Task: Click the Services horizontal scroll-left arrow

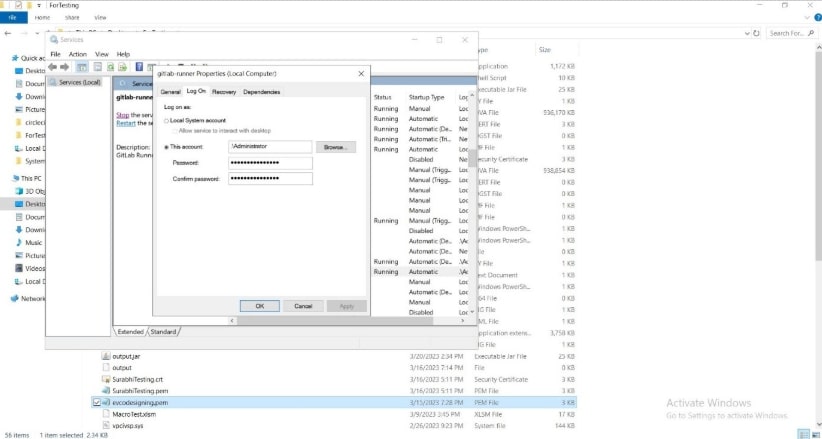Action: pos(232,320)
